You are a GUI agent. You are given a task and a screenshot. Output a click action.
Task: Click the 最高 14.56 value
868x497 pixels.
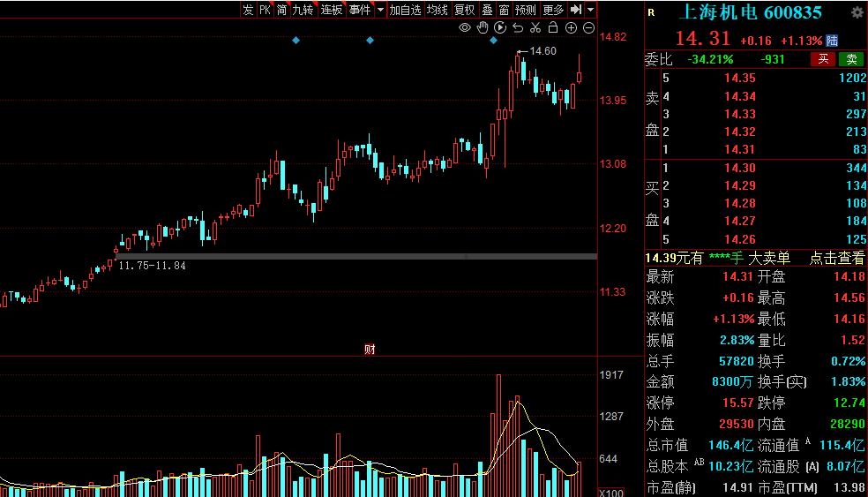point(849,297)
